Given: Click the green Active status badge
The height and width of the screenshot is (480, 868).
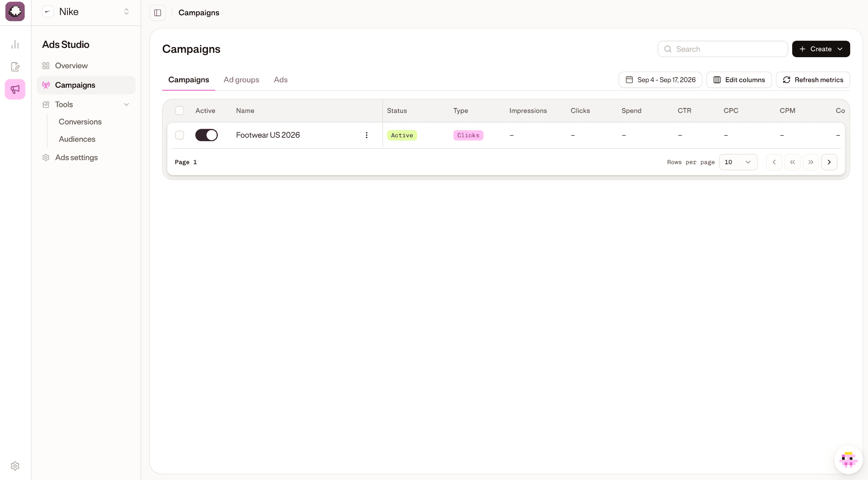Looking at the screenshot, I should click(402, 136).
